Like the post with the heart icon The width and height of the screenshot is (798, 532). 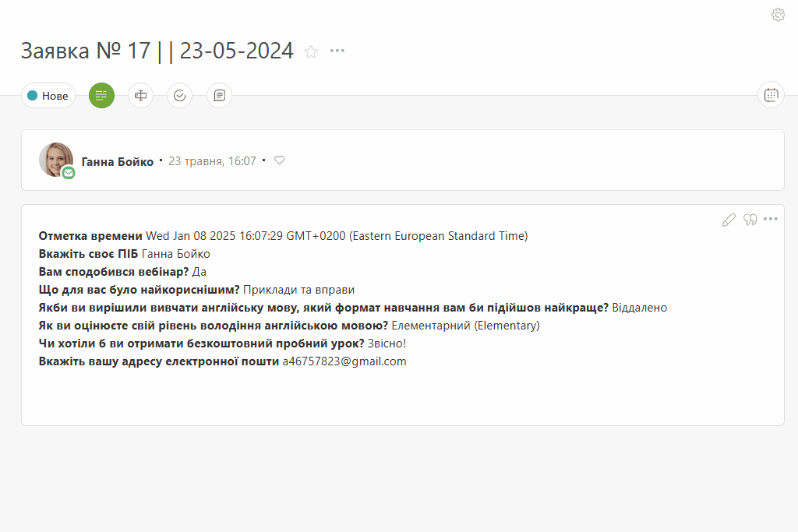pos(280,160)
